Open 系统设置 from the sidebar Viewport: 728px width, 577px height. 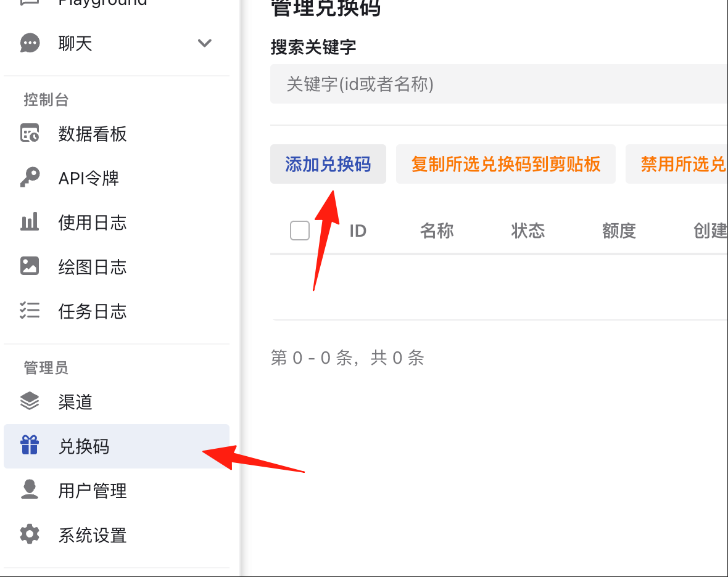click(x=117, y=535)
